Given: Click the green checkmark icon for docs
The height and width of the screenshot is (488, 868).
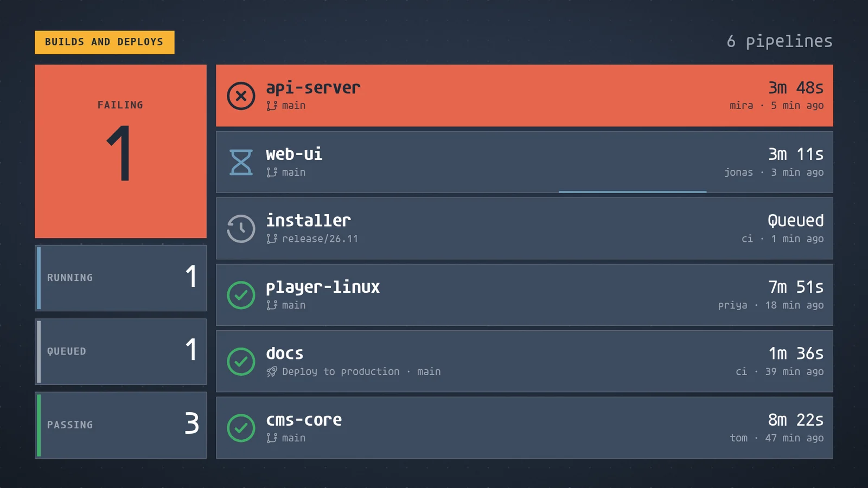Looking at the screenshot, I should [241, 362].
